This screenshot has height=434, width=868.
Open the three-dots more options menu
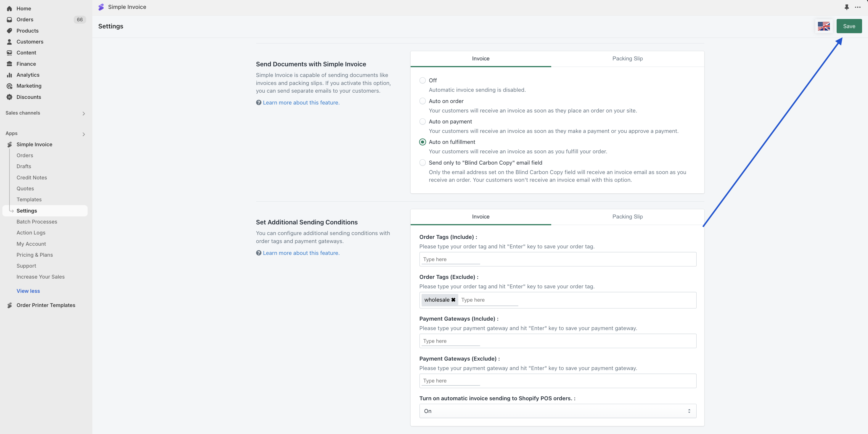coord(858,7)
